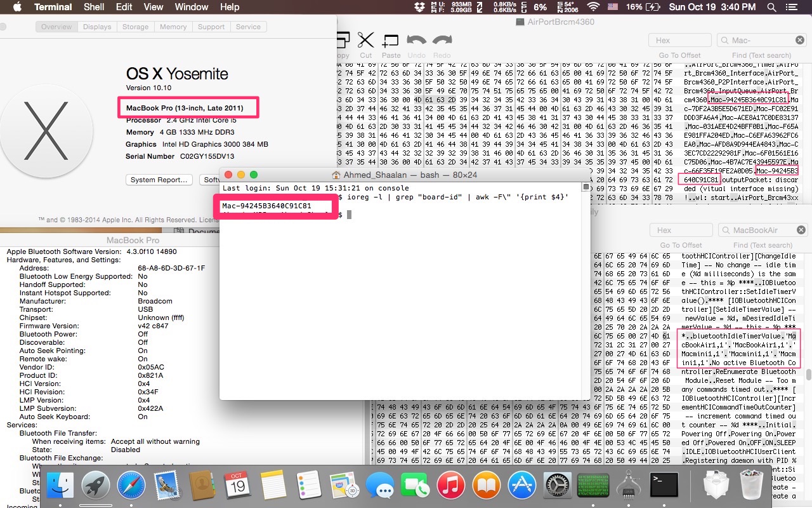Screen dimensions: 812x508
Task: Clear the 'Mac-' search field with the X button
Action: [801, 41]
